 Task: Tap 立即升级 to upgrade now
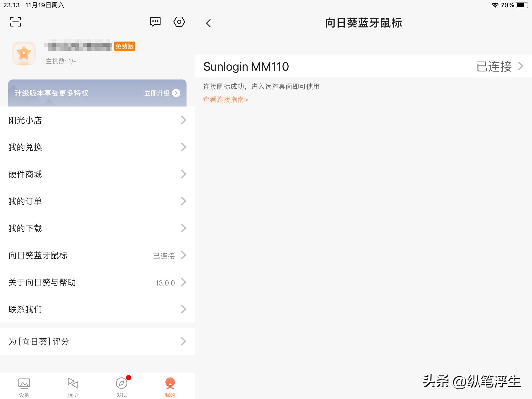pos(157,93)
